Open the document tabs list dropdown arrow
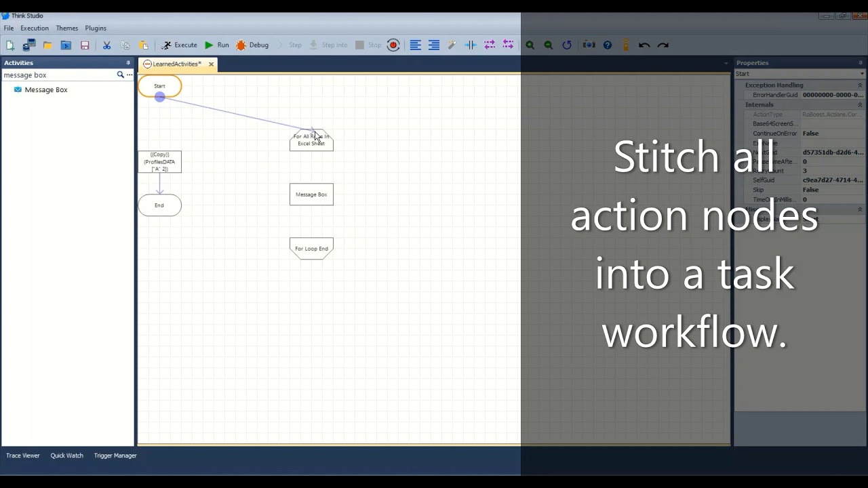This screenshot has width=868, height=488. tap(726, 64)
